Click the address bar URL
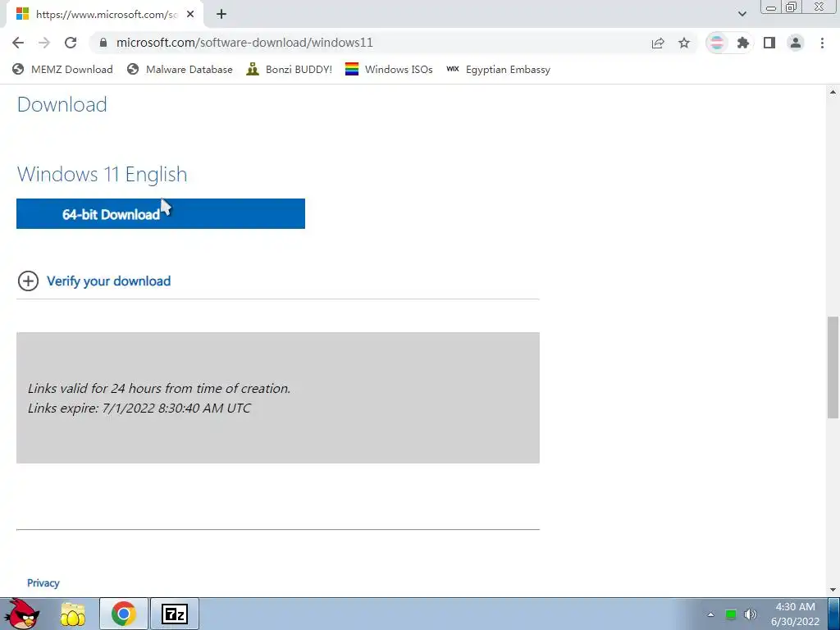840x630 pixels. tap(244, 43)
